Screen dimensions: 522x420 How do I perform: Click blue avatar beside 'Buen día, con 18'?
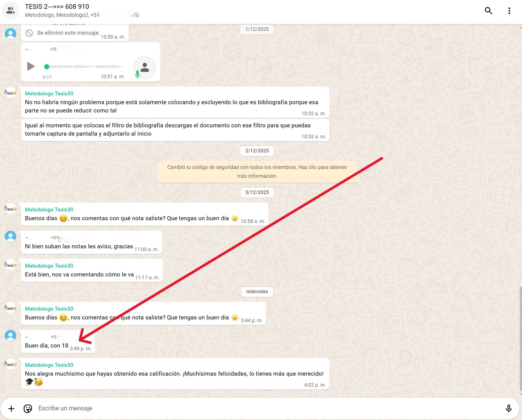click(10, 336)
